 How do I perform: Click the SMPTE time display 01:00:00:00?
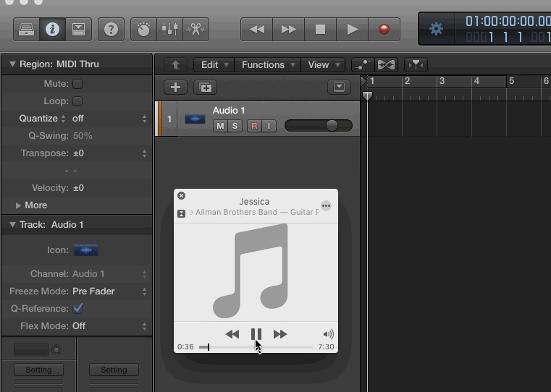tap(508, 22)
